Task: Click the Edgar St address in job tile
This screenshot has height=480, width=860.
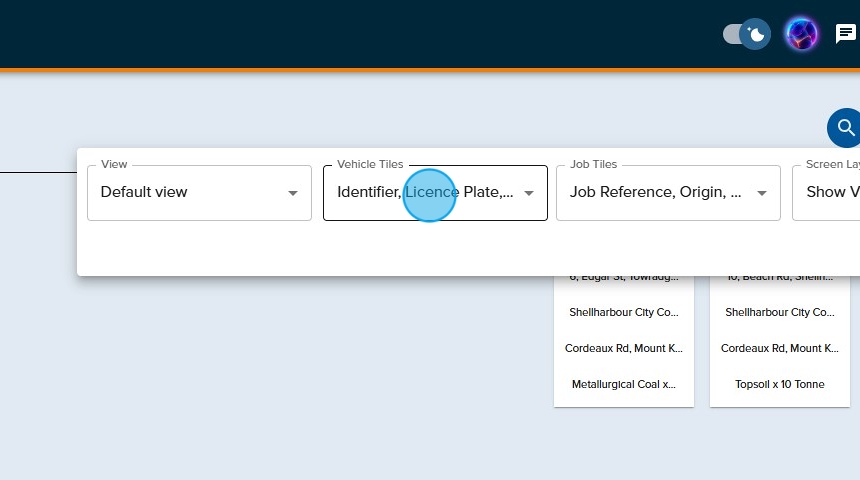Action: point(624,277)
